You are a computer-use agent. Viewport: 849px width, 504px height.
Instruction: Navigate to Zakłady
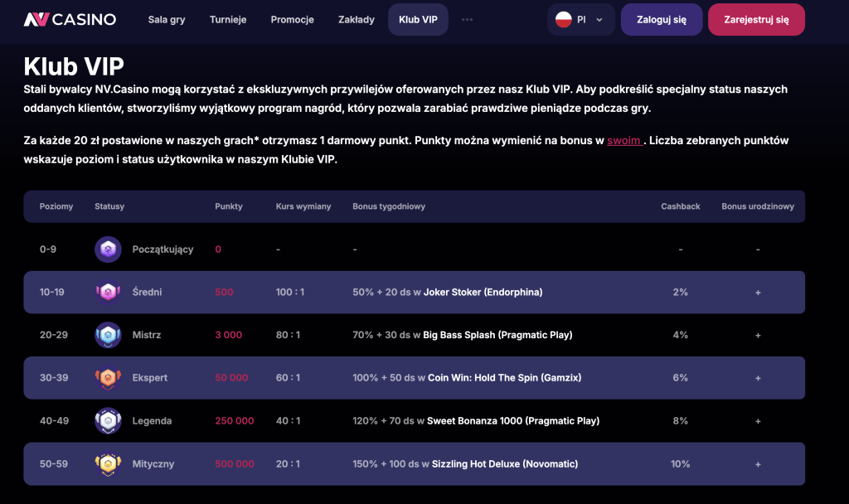(357, 20)
